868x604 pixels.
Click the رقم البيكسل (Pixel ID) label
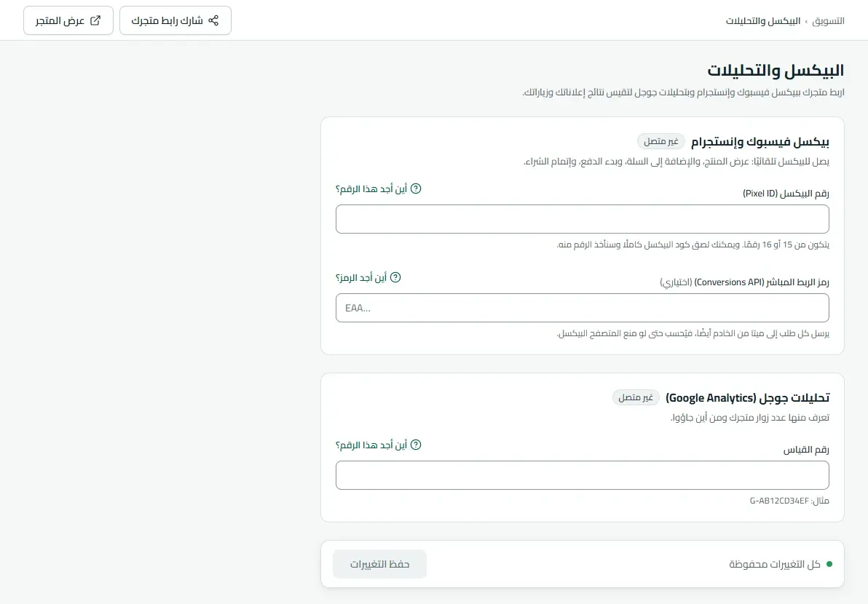786,194
